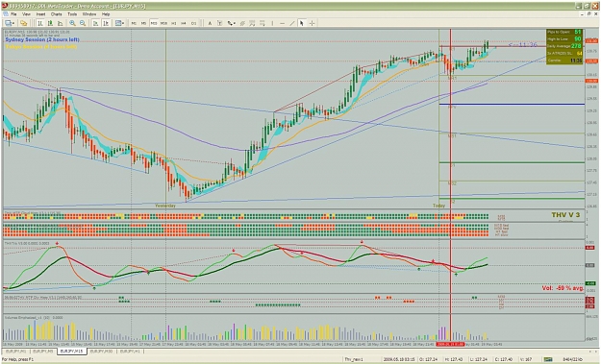
Task: Click the Daily Average 278 value
Action: [576, 46]
